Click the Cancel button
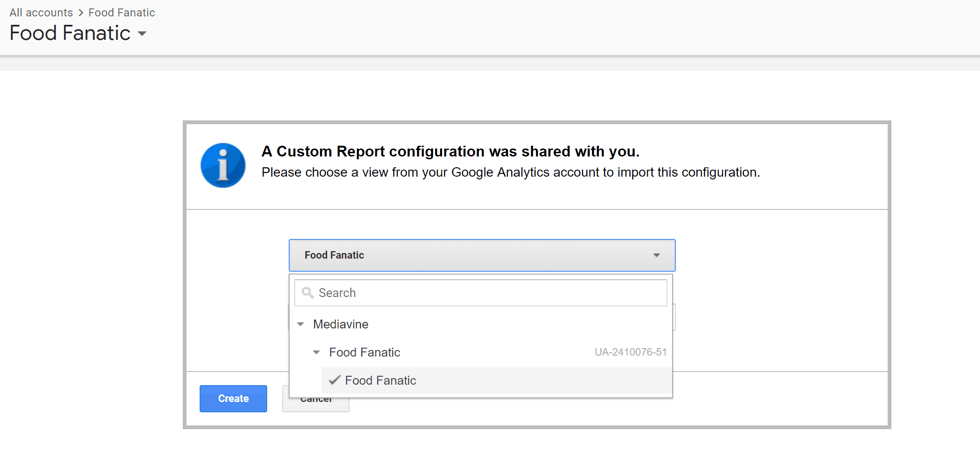 316,398
